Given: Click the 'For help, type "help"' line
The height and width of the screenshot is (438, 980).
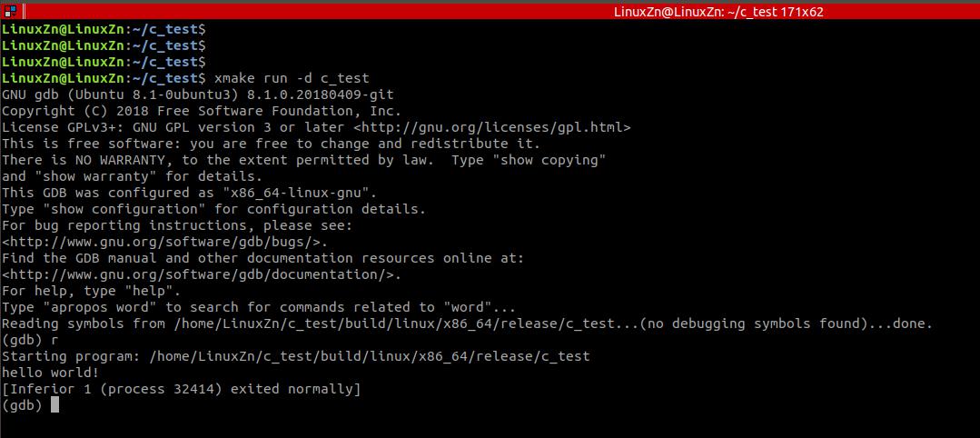Looking at the screenshot, I should pyautogui.click(x=91, y=290).
